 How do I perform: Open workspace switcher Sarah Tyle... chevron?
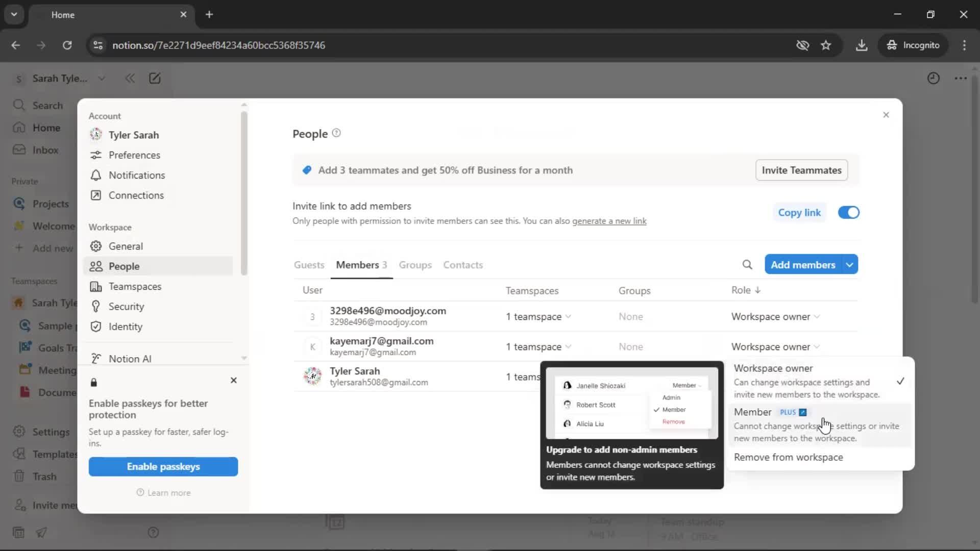coord(102,79)
